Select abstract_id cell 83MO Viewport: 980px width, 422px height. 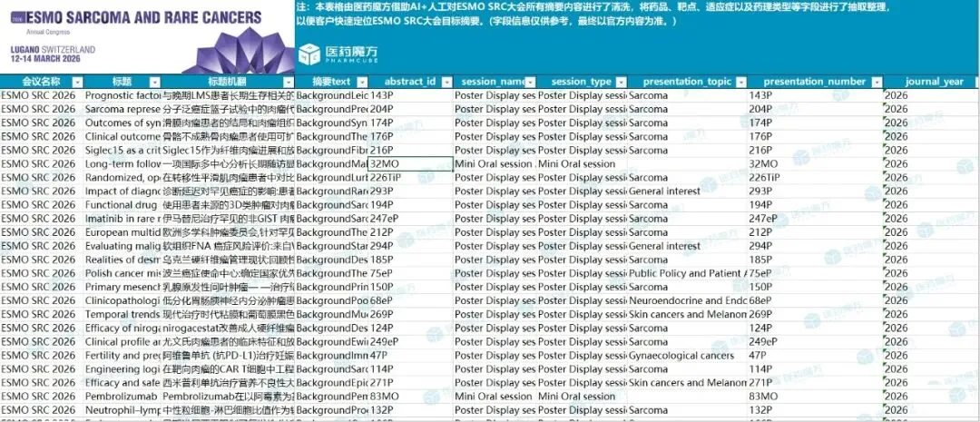tap(410, 397)
